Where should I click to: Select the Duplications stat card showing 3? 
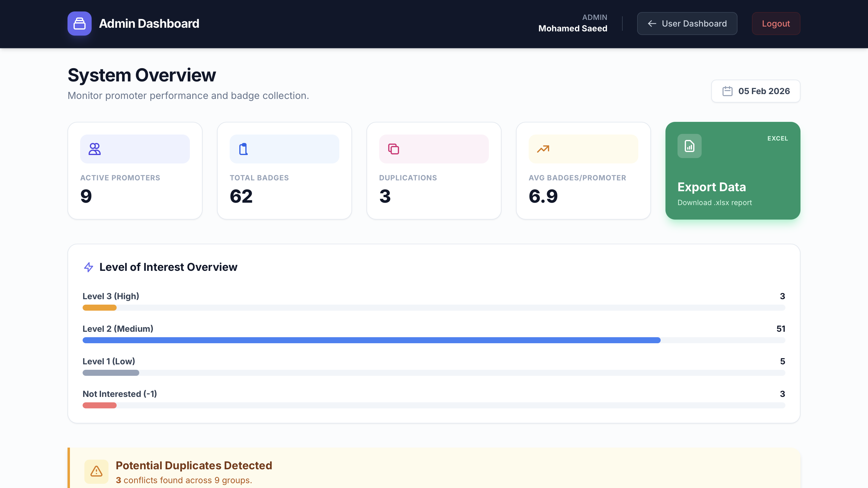434,170
